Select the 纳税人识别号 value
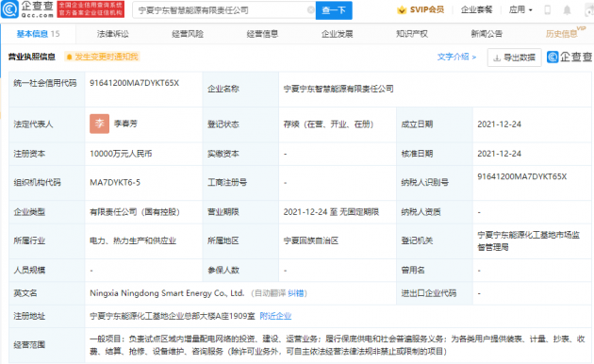Screen dimensions: 594x364 click(522, 176)
